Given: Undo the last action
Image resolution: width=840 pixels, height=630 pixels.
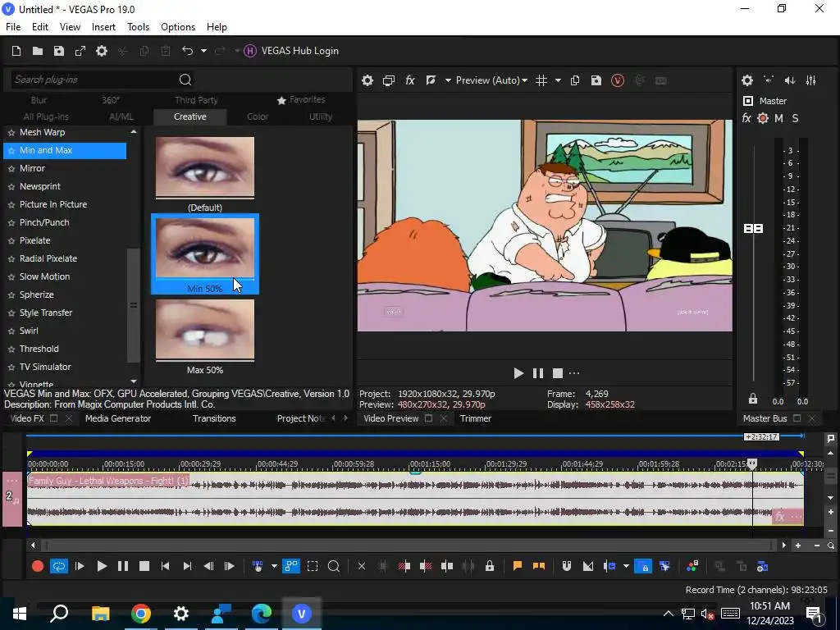Looking at the screenshot, I should [187, 51].
